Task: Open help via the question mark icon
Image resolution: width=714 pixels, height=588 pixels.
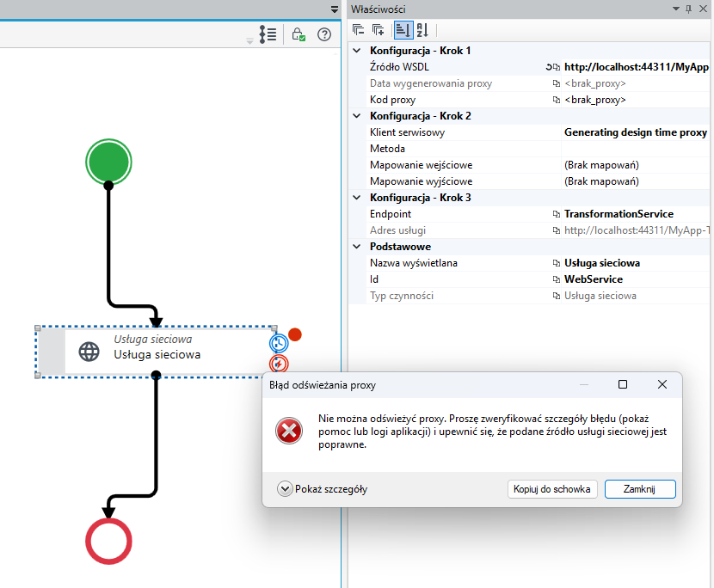Action: click(324, 34)
